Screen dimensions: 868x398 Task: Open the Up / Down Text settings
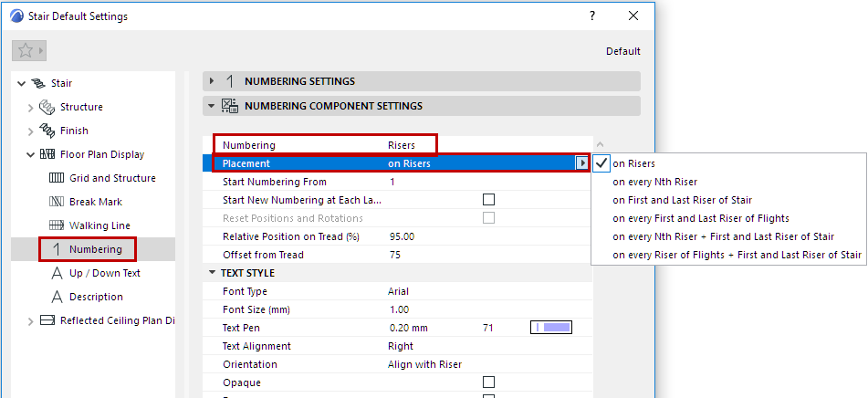pos(104,273)
